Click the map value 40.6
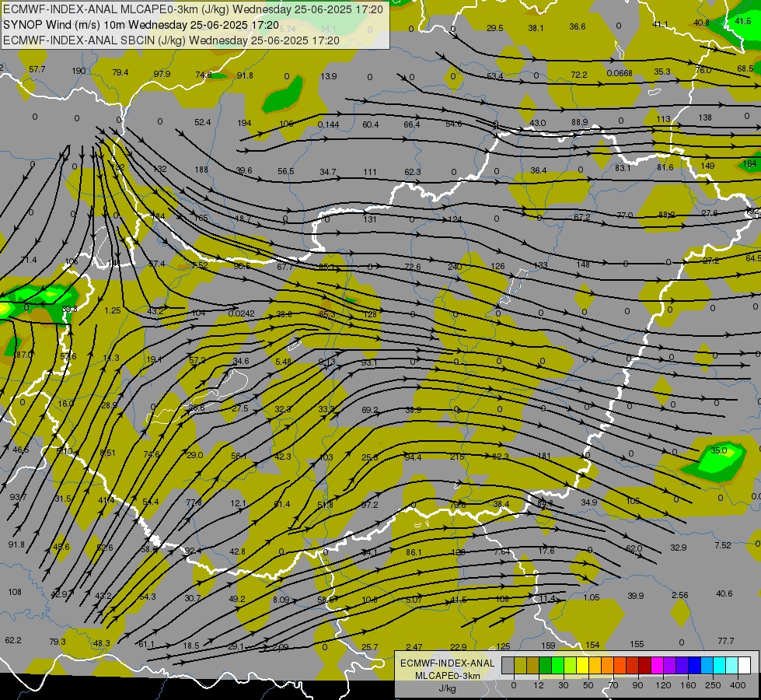The height and width of the screenshot is (700, 761). click(x=724, y=593)
